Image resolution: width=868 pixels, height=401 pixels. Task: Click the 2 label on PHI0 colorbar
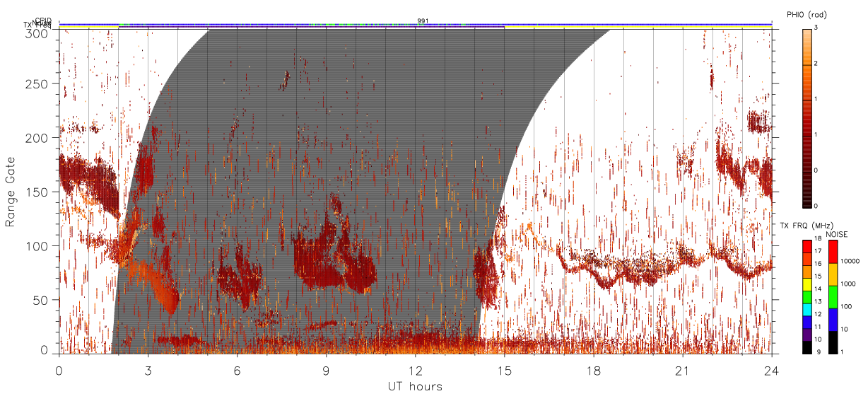click(x=816, y=64)
